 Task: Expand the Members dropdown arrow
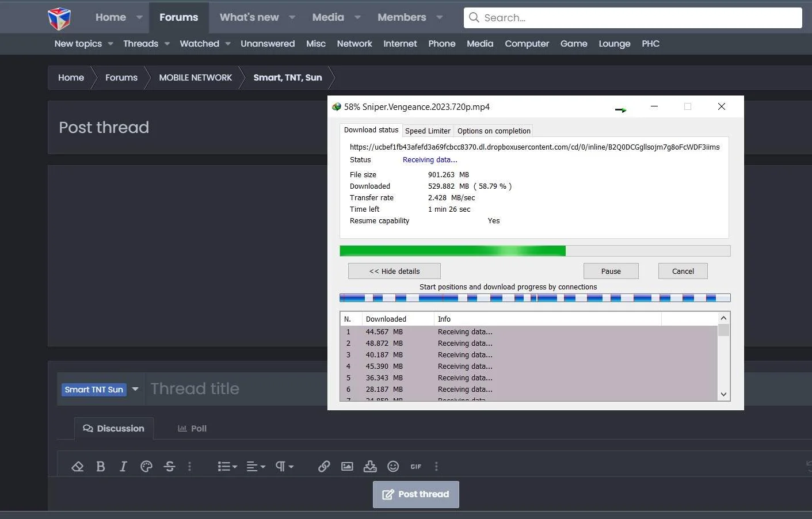click(440, 17)
